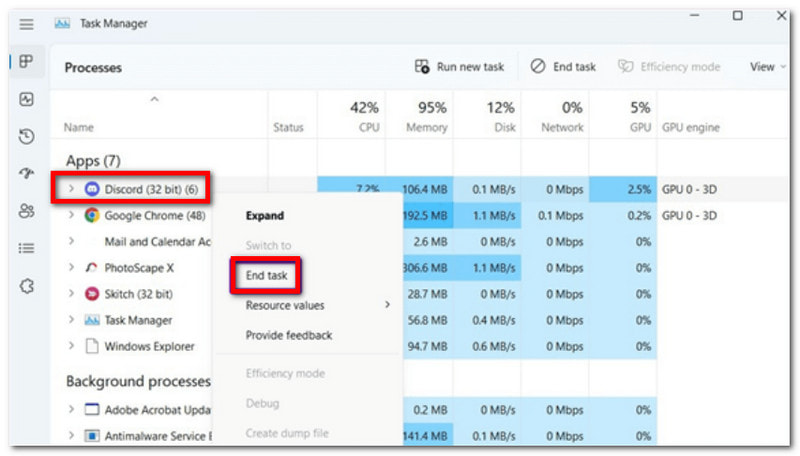
Task: Select the Google Chrome (48) row name
Action: pyautogui.click(x=155, y=216)
